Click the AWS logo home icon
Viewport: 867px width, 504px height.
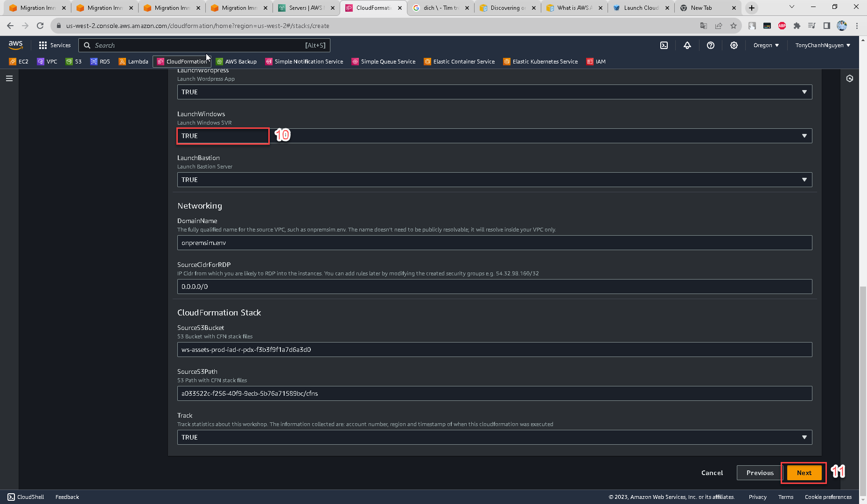click(x=15, y=45)
